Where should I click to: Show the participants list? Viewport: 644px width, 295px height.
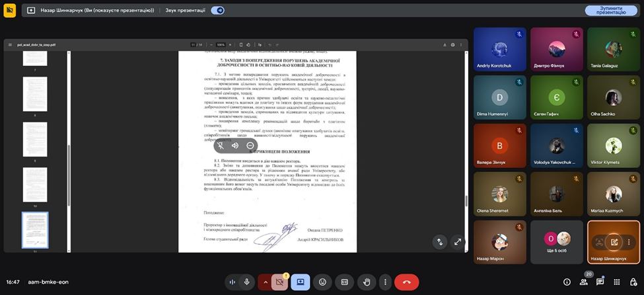[583, 282]
